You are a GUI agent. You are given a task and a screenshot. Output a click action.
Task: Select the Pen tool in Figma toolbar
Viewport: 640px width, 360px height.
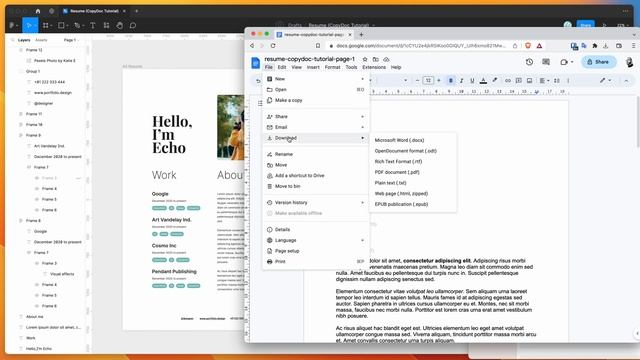[77, 25]
